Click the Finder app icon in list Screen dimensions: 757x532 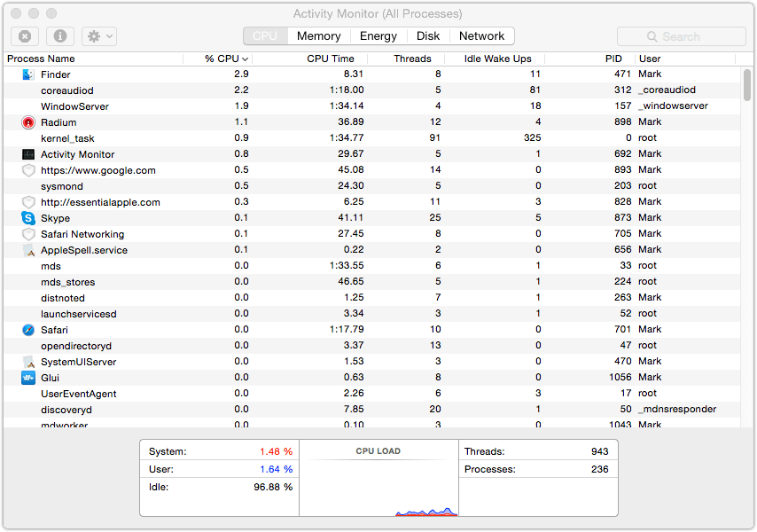(x=28, y=74)
